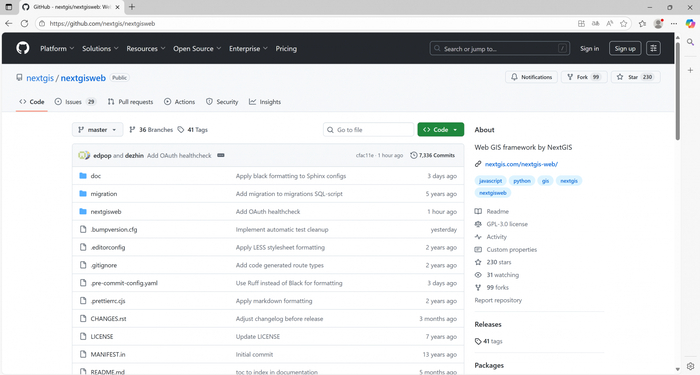The image size is (700, 375).
Task: Click the nextgis owner link
Action: coord(40,78)
